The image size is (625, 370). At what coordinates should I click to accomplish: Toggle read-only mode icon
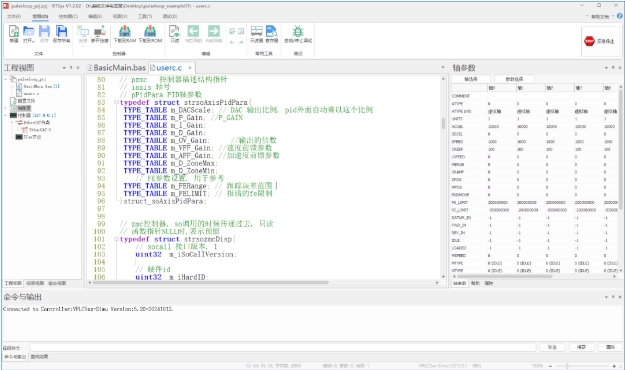coord(175,33)
